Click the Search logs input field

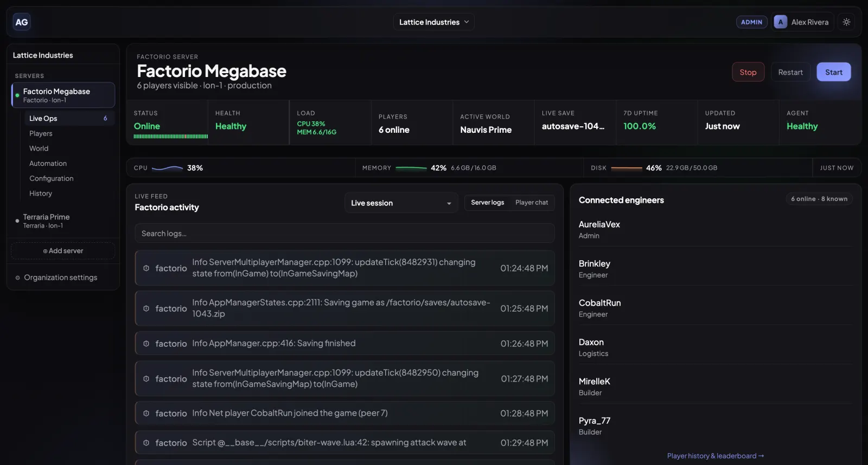[x=344, y=234]
